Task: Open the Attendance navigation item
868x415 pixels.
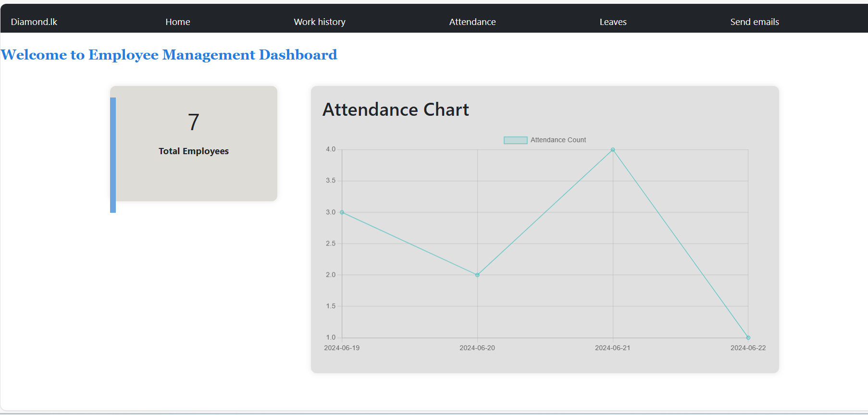Action: coord(472,22)
